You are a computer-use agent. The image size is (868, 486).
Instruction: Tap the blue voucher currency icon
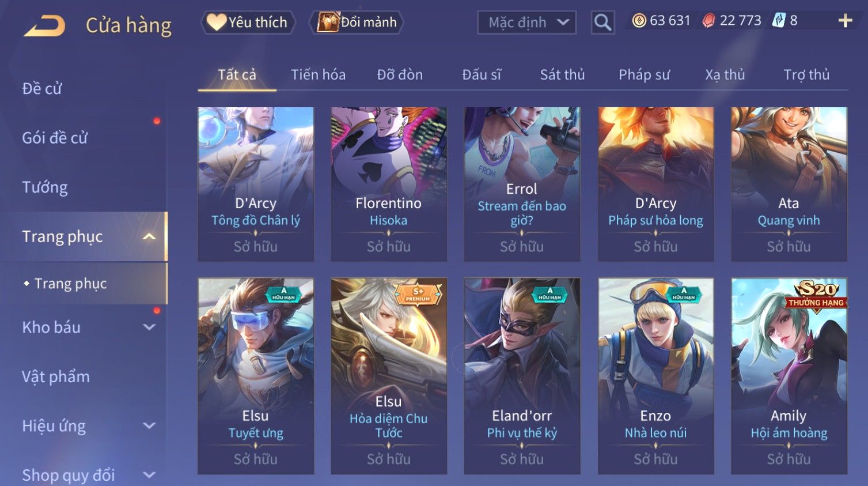click(779, 21)
